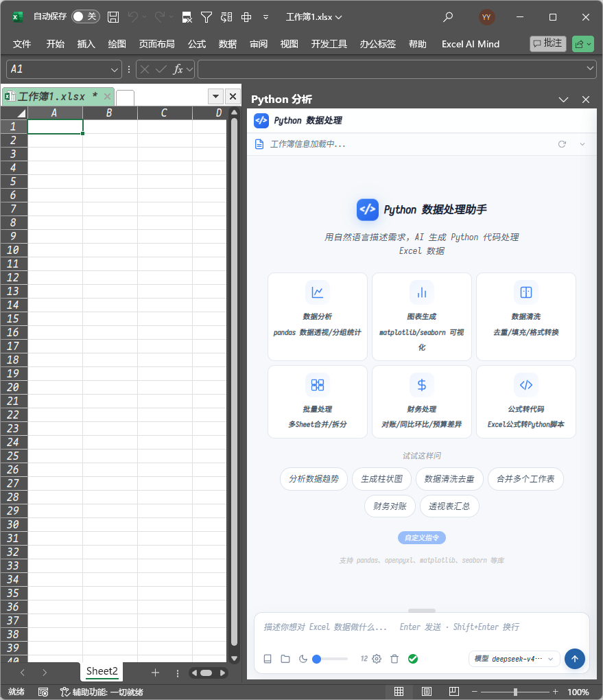Open the workbook title dropdown 工作簿1.xlsx

coord(314,17)
